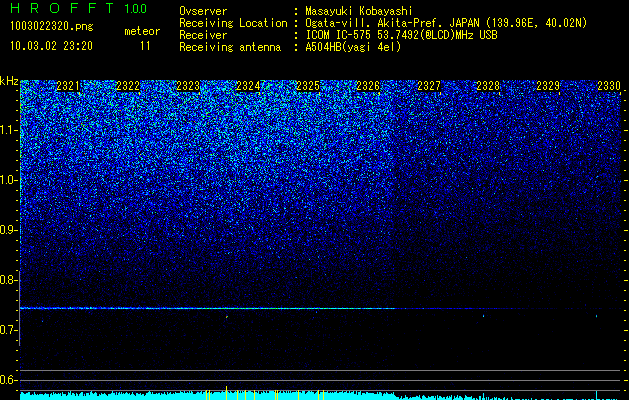Screen dimensions: 629x400
Task: Click the tallest yellow meteor marker in bottom bar
Action: (226, 393)
